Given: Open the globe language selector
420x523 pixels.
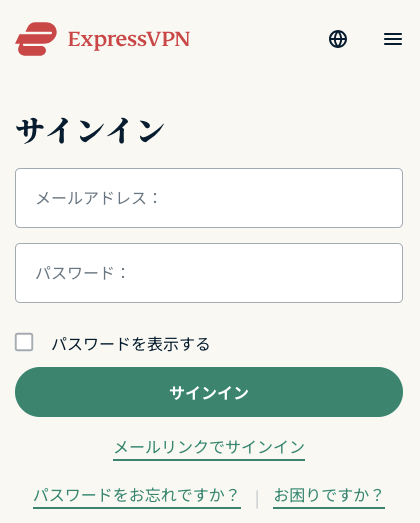Looking at the screenshot, I should [x=338, y=39].
